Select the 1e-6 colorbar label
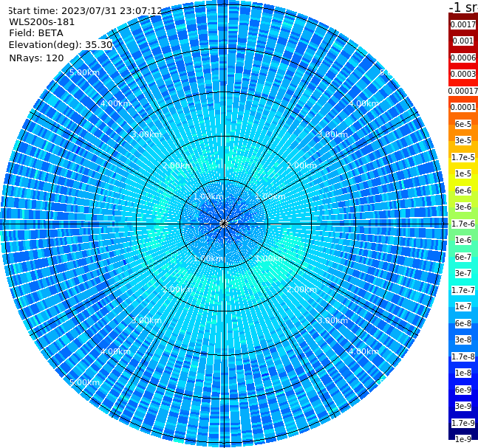 [x=463, y=240]
